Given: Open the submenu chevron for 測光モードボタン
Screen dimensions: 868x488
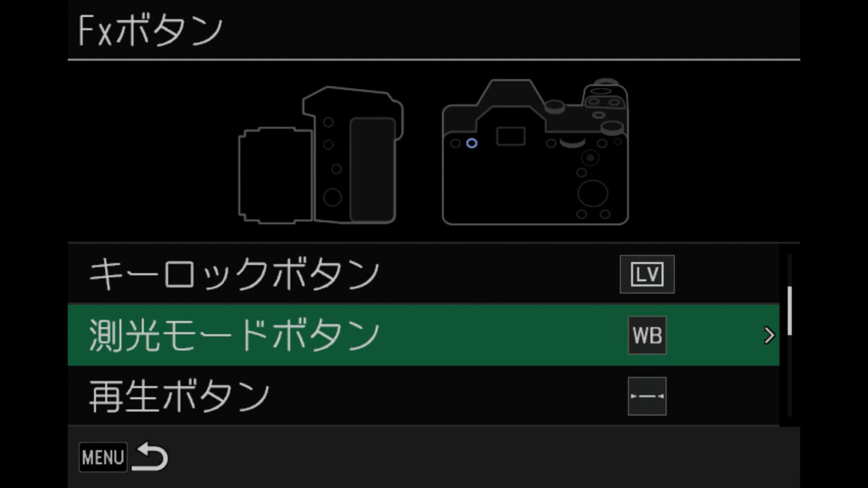Looking at the screenshot, I should (769, 335).
